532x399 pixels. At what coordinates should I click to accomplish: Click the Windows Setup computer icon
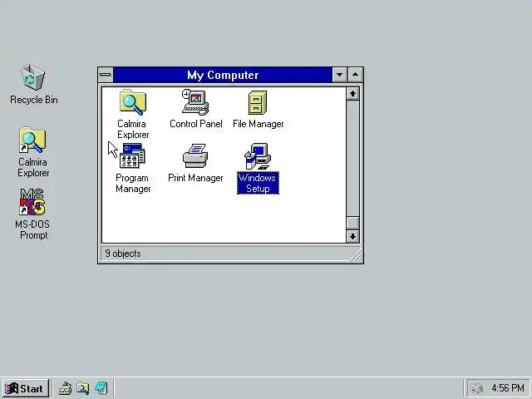tap(258, 156)
